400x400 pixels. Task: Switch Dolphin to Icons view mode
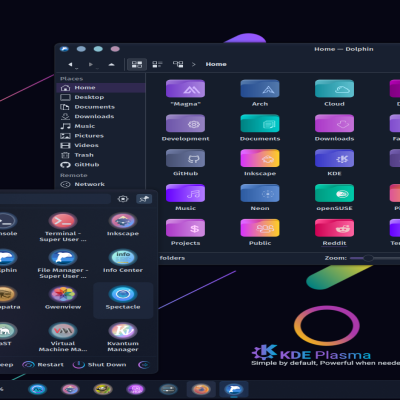(137, 64)
